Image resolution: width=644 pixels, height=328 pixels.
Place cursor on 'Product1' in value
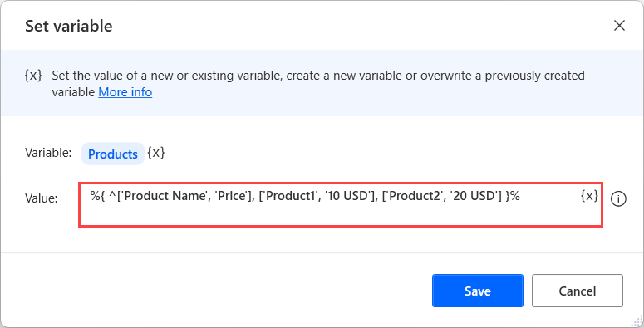point(293,196)
